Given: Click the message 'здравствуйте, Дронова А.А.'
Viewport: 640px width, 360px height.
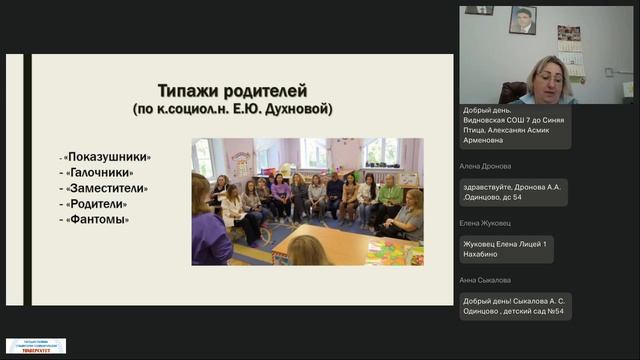Looking at the screenshot, I should tap(513, 192).
